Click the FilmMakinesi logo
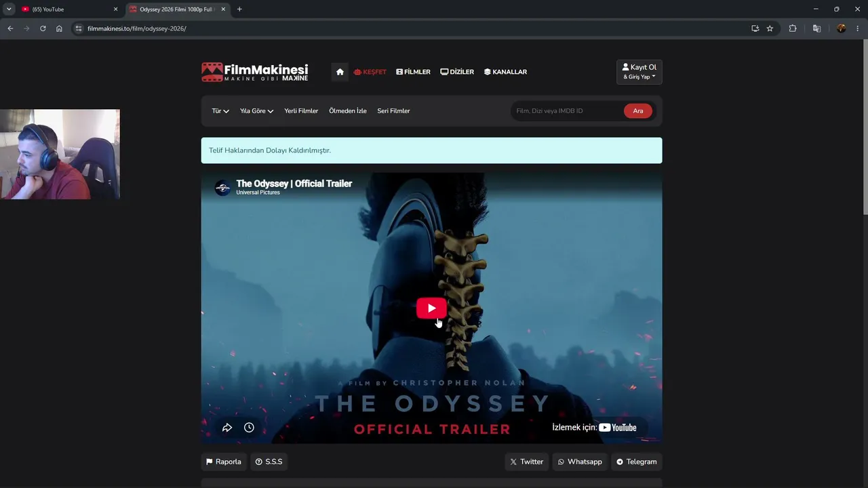 click(255, 72)
